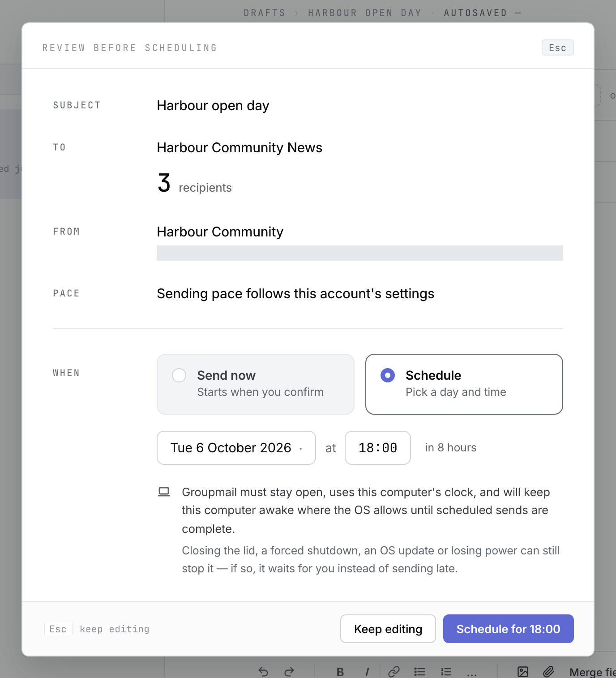Apply numbered list in the editor toolbar
This screenshot has height=678, width=616.
(x=446, y=671)
